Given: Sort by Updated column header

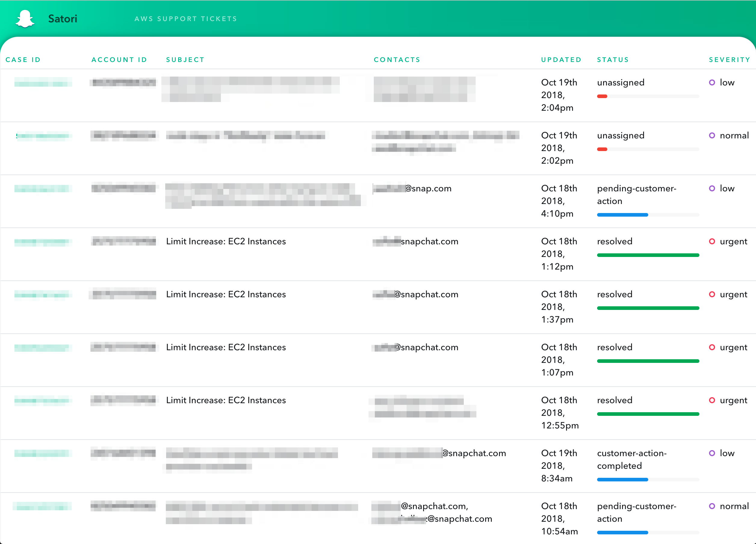Looking at the screenshot, I should [561, 60].
